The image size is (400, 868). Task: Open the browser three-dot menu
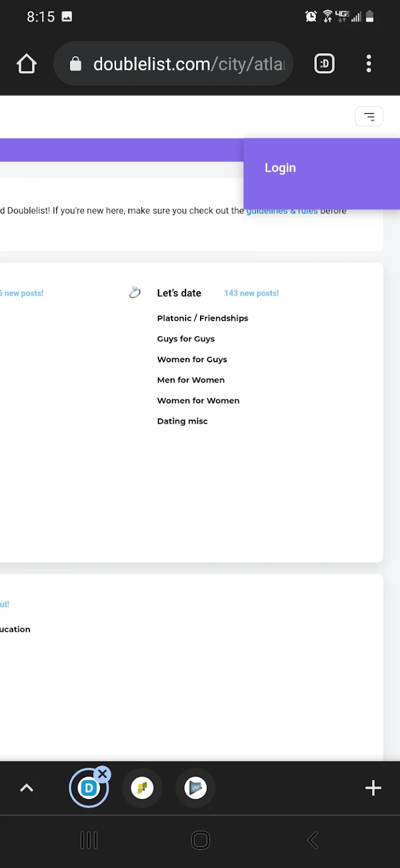point(369,64)
